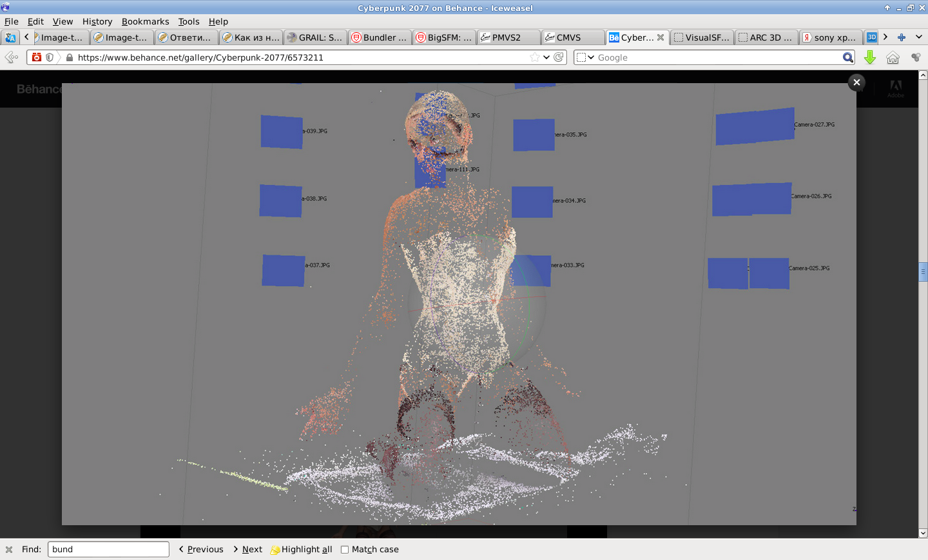Open the list all tabs dropdown
Image resolution: width=928 pixels, height=560 pixels.
tap(919, 37)
